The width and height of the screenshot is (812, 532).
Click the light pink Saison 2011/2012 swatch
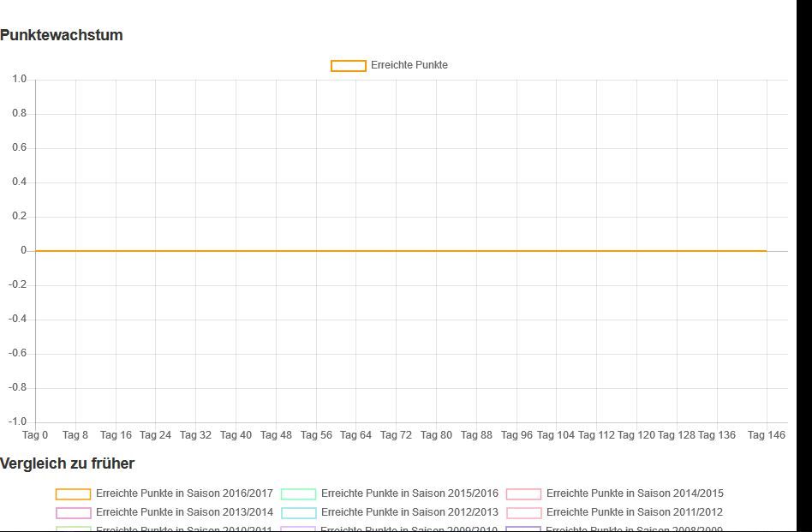click(523, 513)
